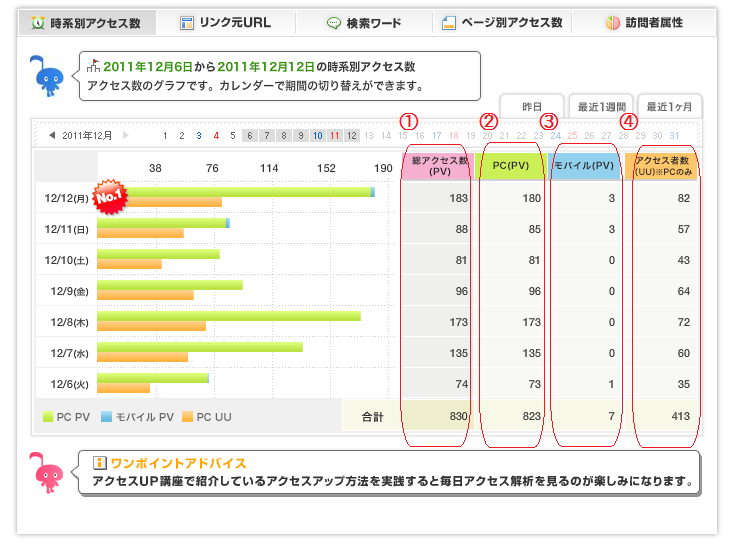Click the orange UU bar for 12/12
Viewport: 732px width, 548px height.
tap(175, 202)
